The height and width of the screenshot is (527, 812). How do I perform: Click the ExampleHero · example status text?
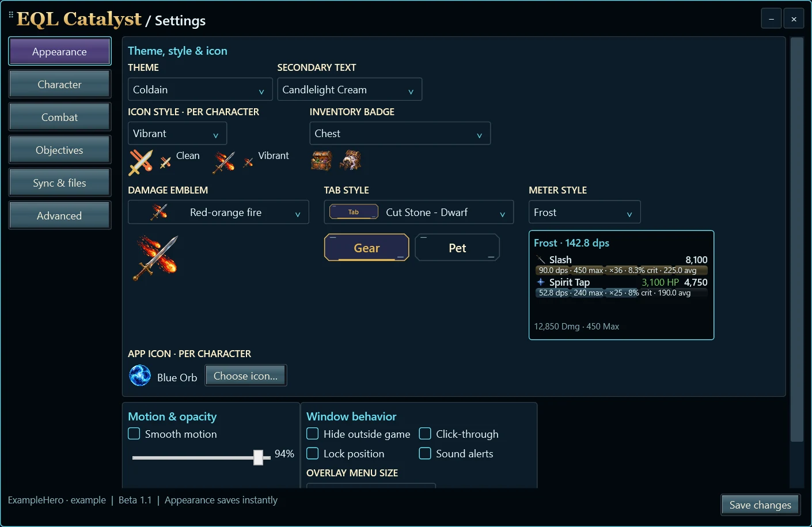pos(57,500)
